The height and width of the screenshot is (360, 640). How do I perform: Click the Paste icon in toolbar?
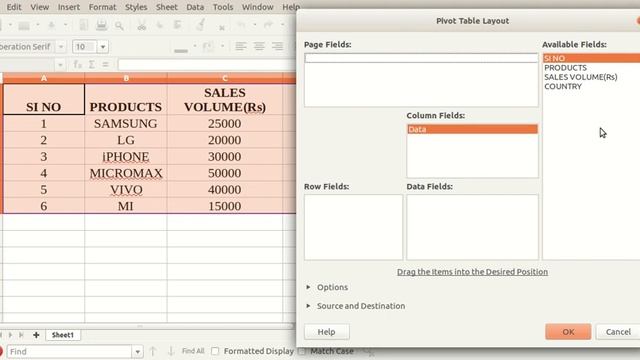(x=178, y=25)
